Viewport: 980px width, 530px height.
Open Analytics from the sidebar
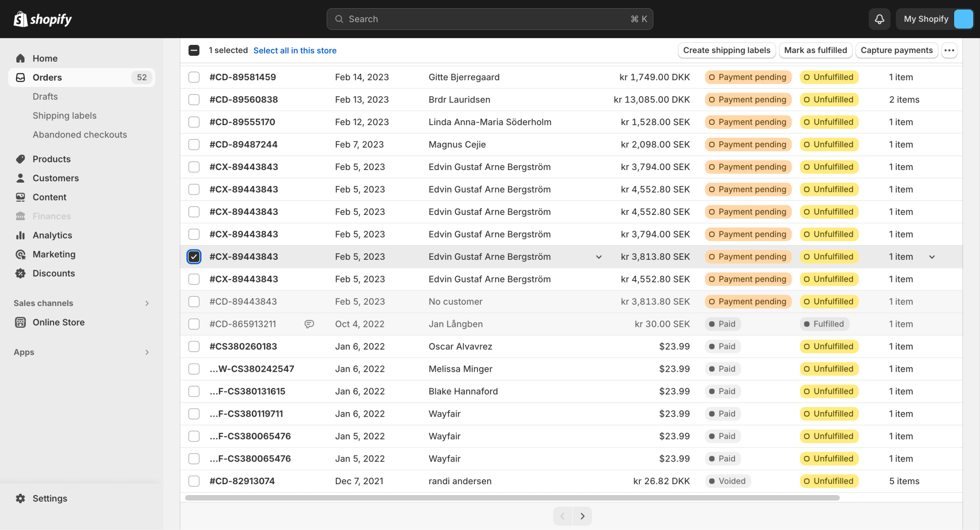pyautogui.click(x=52, y=235)
